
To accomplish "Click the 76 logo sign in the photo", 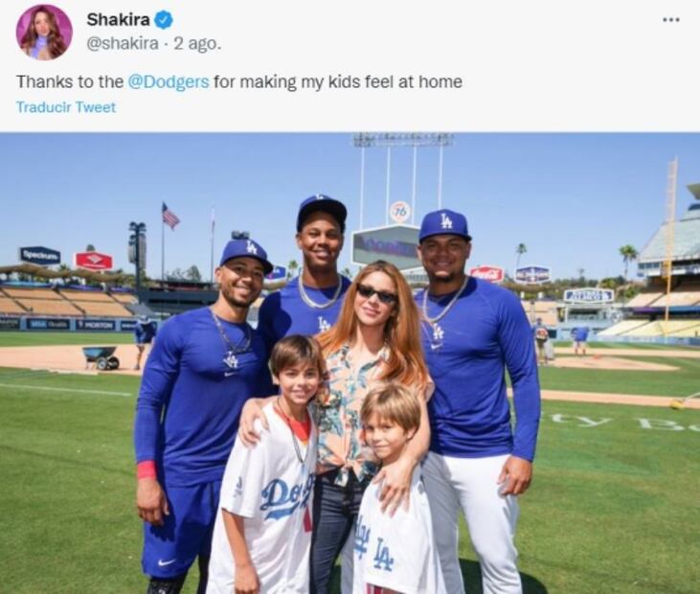I will click(400, 212).
